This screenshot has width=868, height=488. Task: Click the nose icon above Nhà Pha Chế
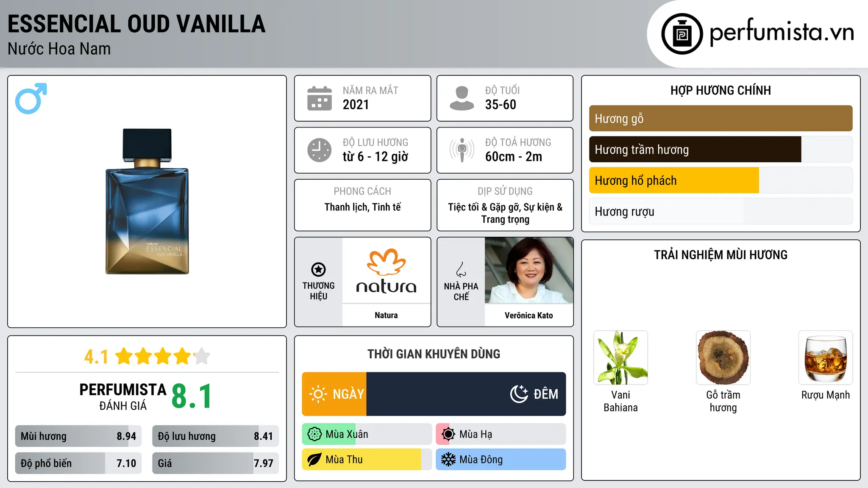(x=461, y=269)
